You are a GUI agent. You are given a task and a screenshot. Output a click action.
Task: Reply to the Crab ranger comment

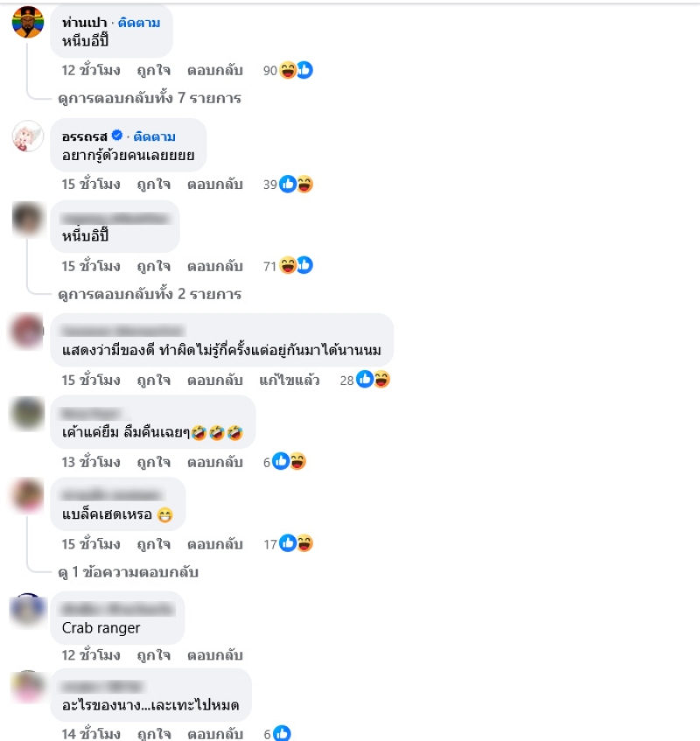(x=215, y=655)
